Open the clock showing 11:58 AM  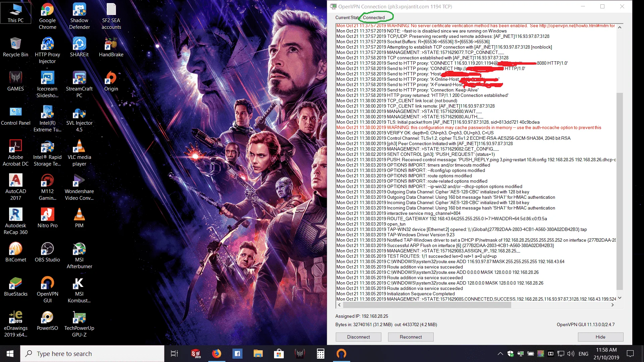click(x=606, y=354)
